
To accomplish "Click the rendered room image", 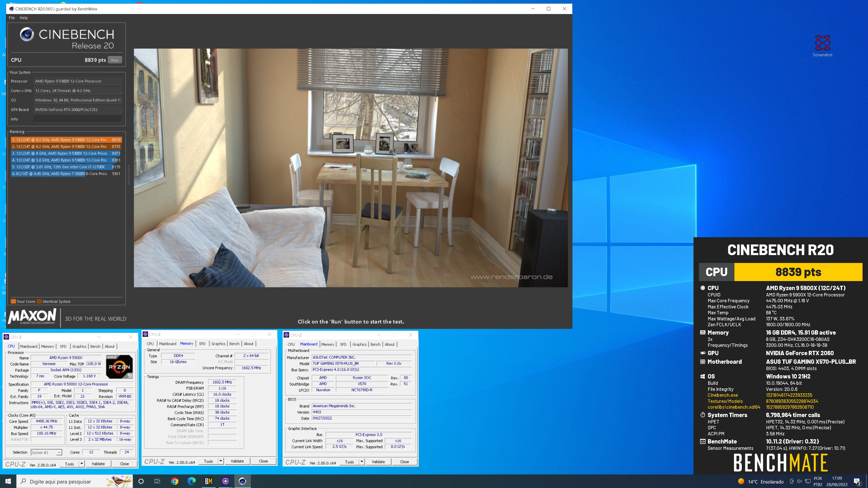I will click(350, 168).
